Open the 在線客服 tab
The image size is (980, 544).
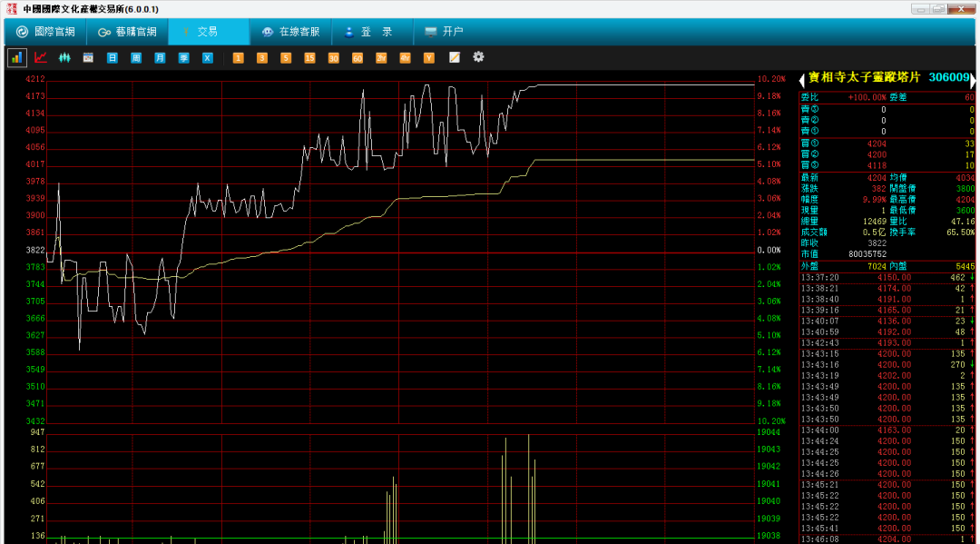click(290, 31)
